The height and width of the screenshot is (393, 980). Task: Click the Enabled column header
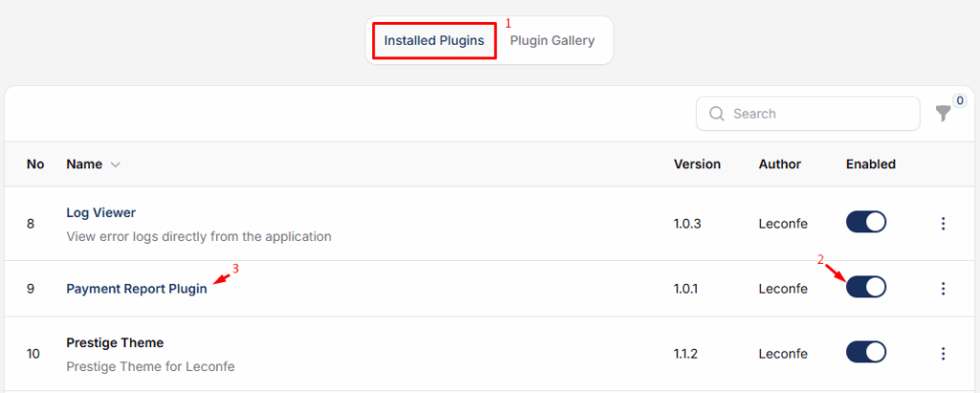[x=871, y=164]
